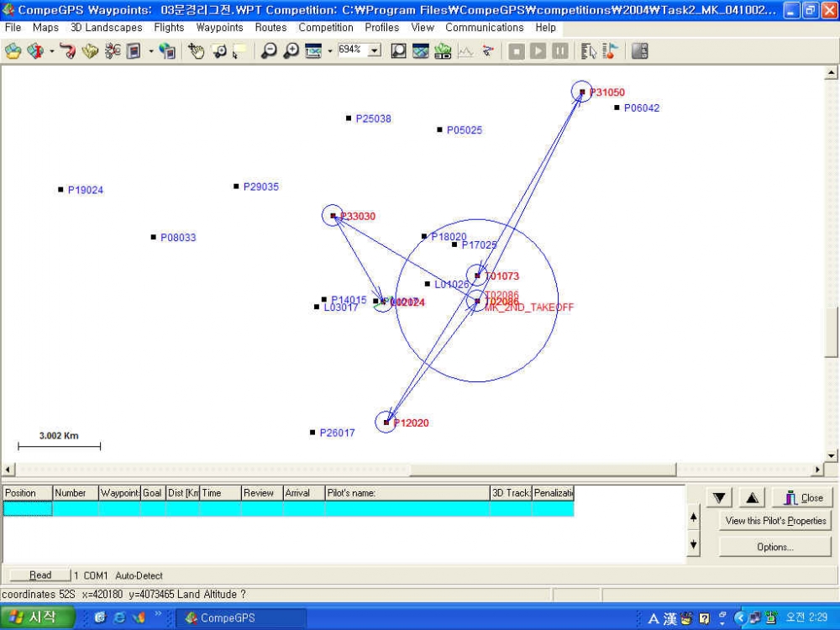Click the map overview icon
840x630 pixels.
click(421, 51)
